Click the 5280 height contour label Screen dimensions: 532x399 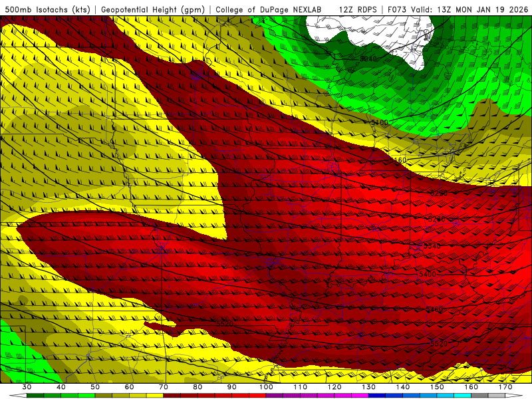[436, 219]
